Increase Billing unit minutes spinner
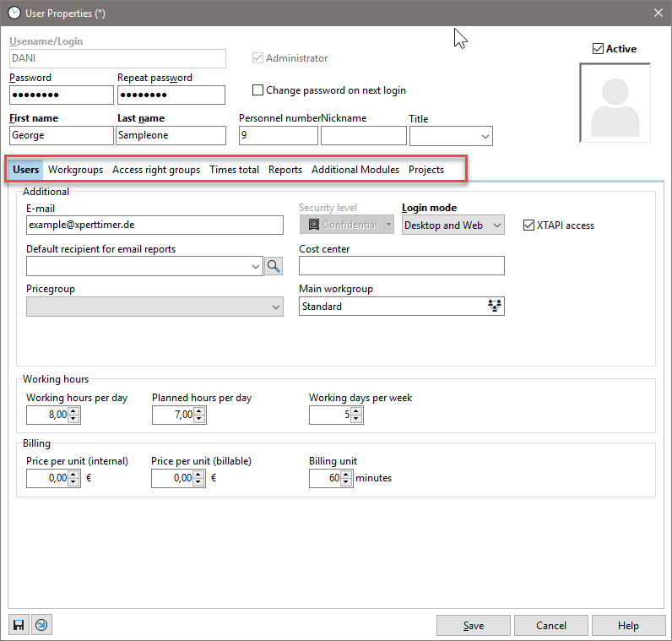Image resolution: width=672 pixels, height=641 pixels. [x=344, y=474]
